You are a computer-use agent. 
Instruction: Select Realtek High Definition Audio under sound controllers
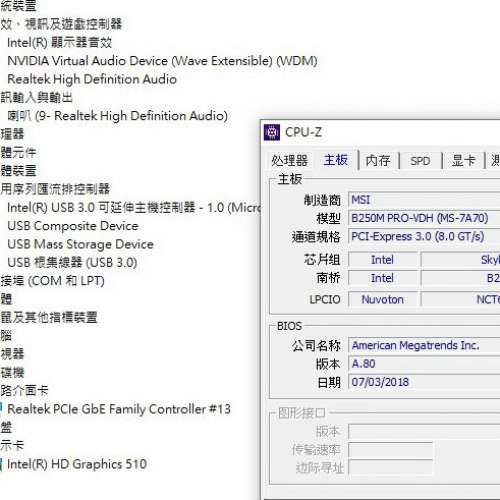pyautogui.click(x=92, y=79)
